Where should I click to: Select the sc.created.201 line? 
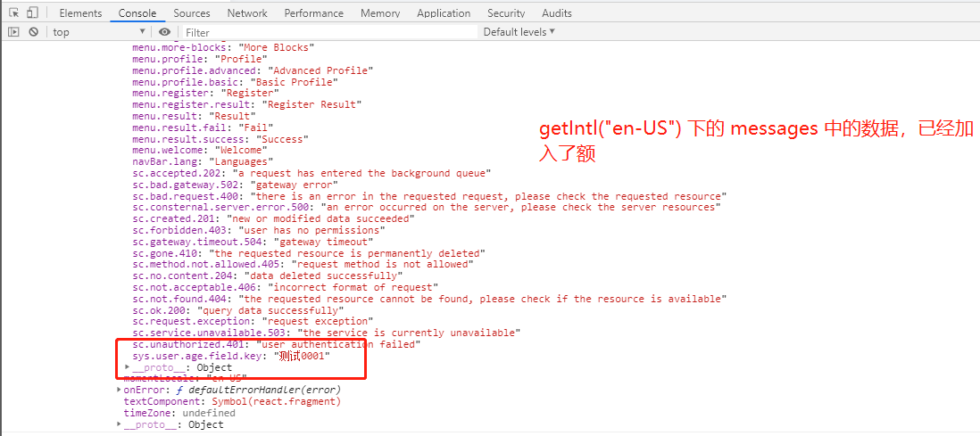pos(273,218)
